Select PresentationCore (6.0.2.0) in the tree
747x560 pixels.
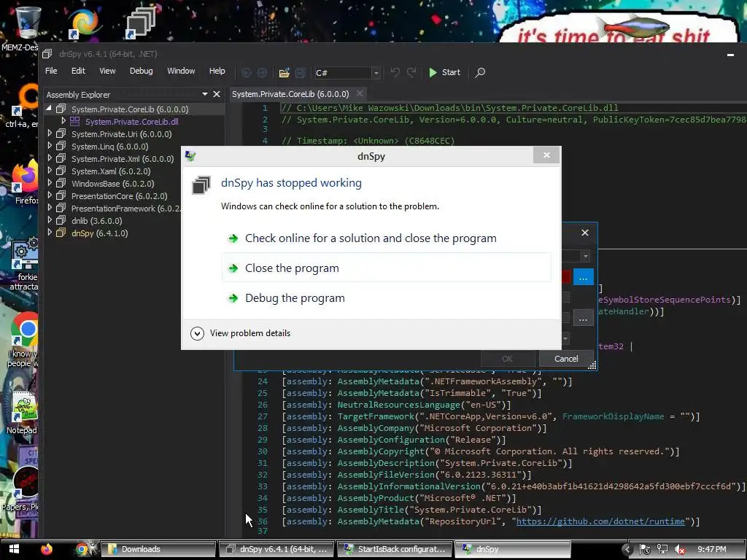click(x=119, y=195)
